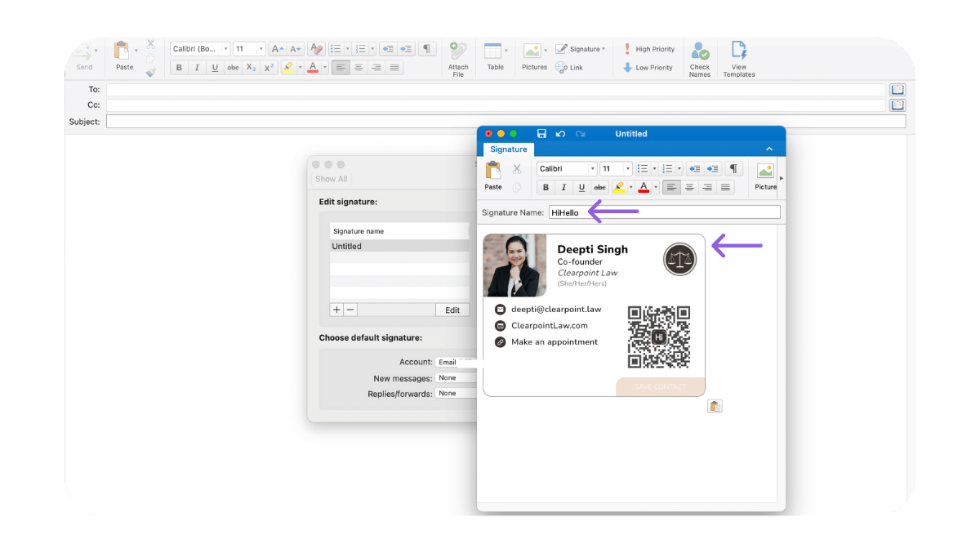
Task: Enable High Priority for the message
Action: coord(648,49)
